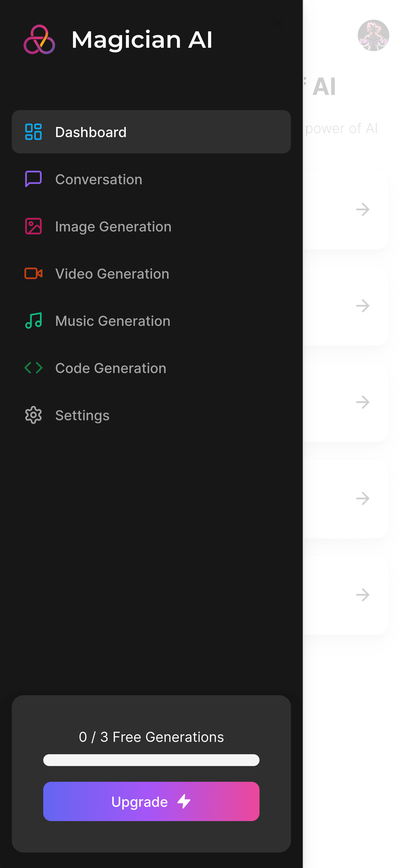Click the Dashboard grid icon
The height and width of the screenshot is (868, 405).
pyautogui.click(x=33, y=132)
